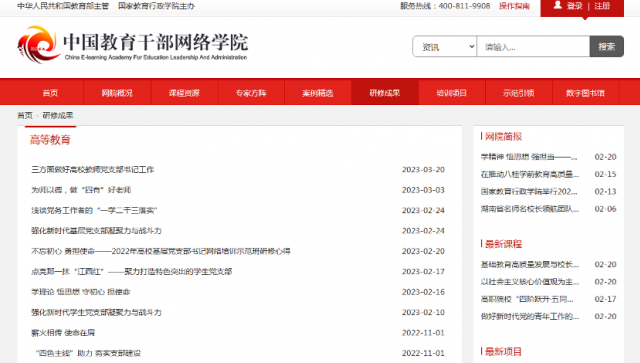Click the date 2023-03-20 in the list
Screen dimensions: 640x363
[x=423, y=169]
